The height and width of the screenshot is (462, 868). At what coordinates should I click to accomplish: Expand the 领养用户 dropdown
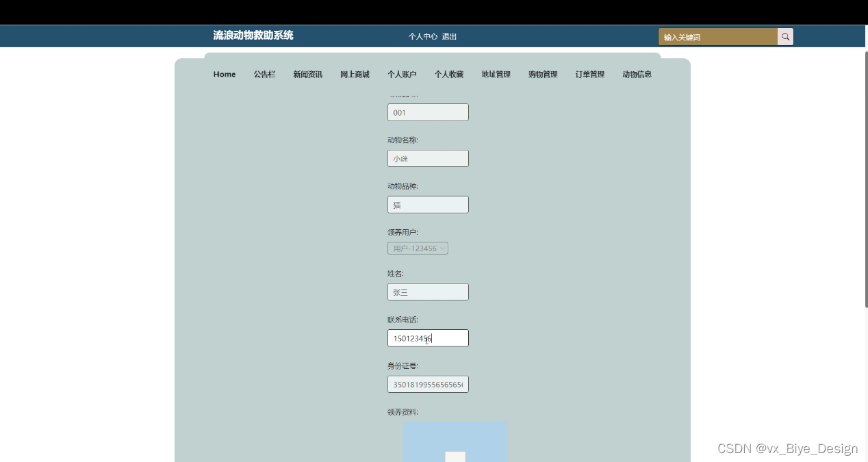point(418,248)
